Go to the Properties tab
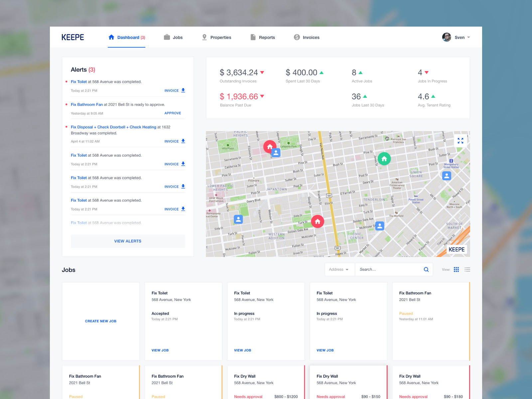 coord(217,37)
